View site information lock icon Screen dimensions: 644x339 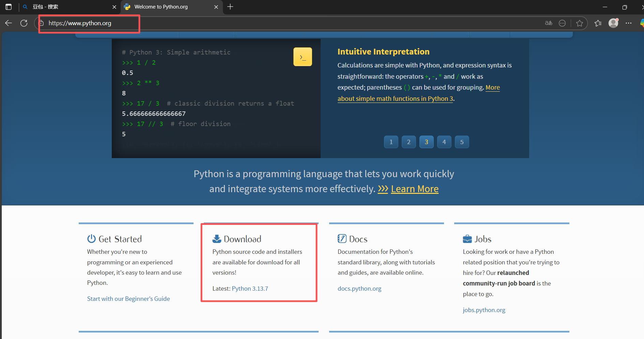(x=41, y=23)
